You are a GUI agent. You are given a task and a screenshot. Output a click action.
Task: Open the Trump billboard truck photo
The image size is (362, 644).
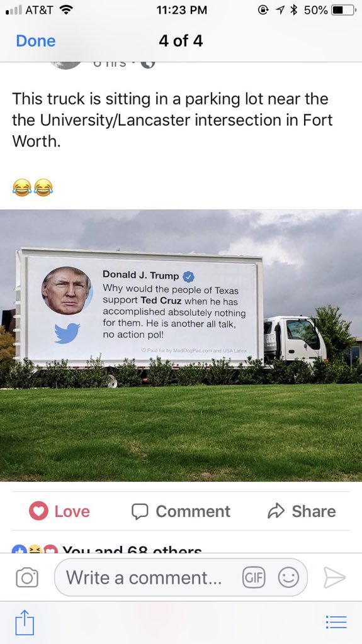[181, 345]
